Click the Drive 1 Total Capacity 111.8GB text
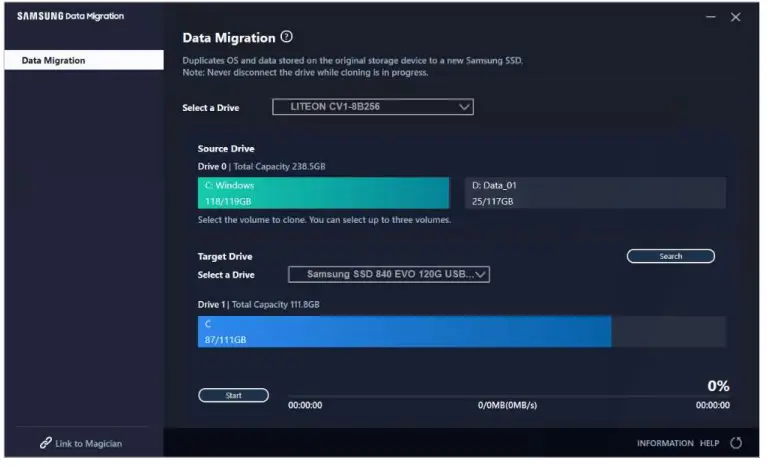This screenshot has width=767, height=467. (x=258, y=304)
